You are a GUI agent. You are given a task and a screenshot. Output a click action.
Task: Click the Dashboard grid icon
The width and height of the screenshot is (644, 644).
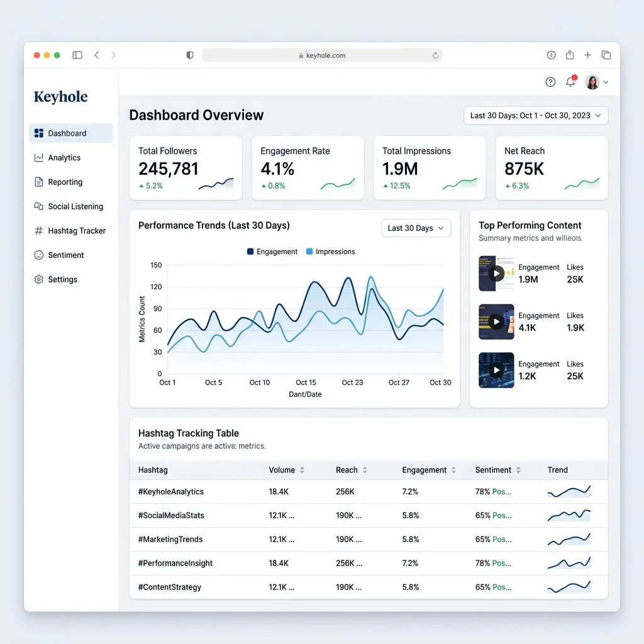point(39,133)
